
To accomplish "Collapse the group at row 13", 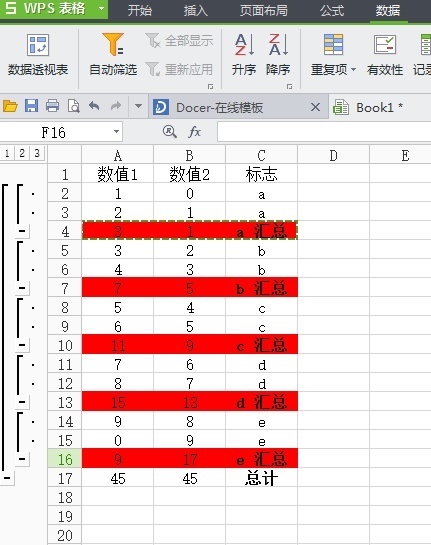I will [22, 402].
